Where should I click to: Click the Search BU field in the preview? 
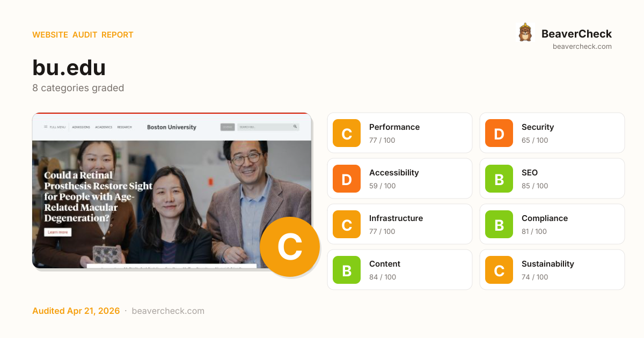click(266, 127)
